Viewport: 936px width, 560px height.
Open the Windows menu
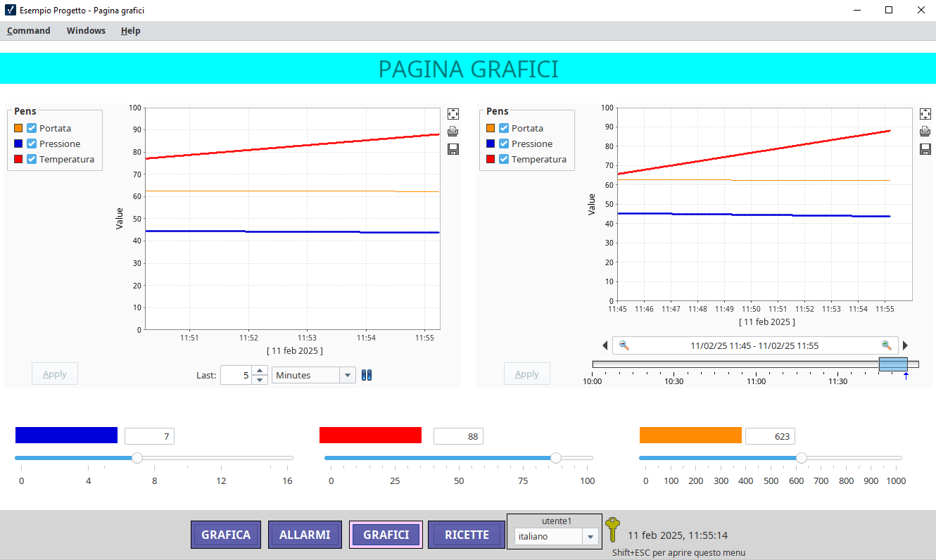[86, 30]
